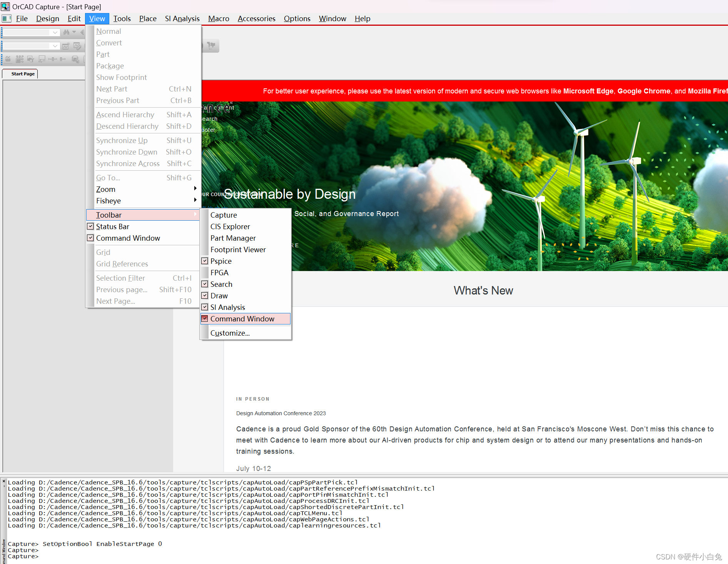Click the OrCAD Capture icon in the title bar
This screenshot has width=728, height=564.
5,7
